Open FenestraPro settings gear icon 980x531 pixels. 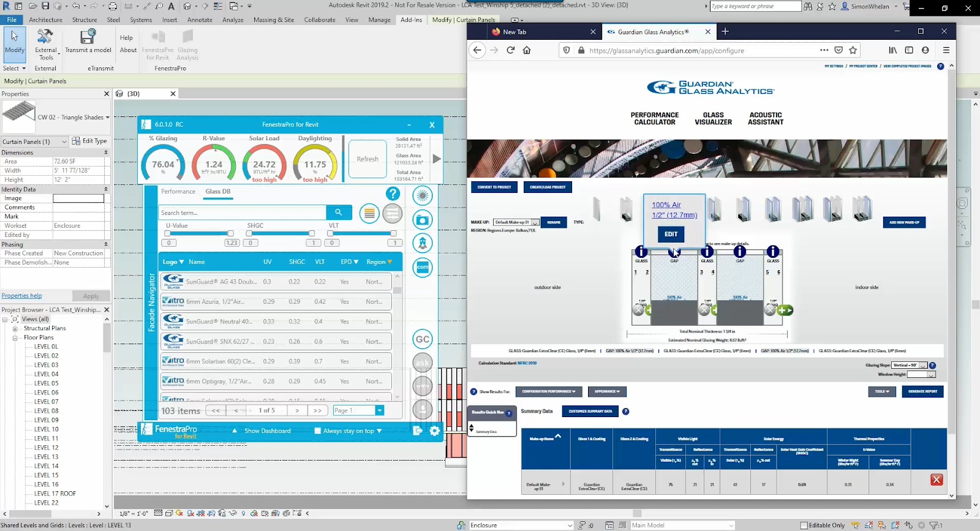pyautogui.click(x=435, y=431)
